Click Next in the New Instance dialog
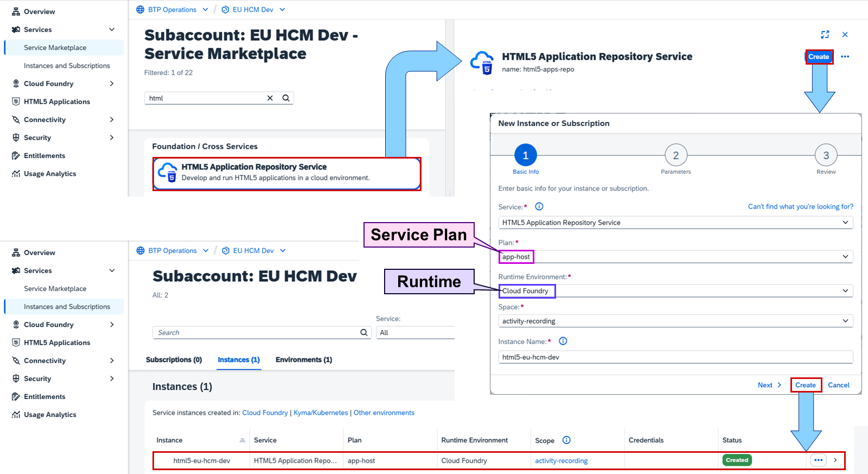Image resolution: width=868 pixels, height=474 pixels. (769, 385)
